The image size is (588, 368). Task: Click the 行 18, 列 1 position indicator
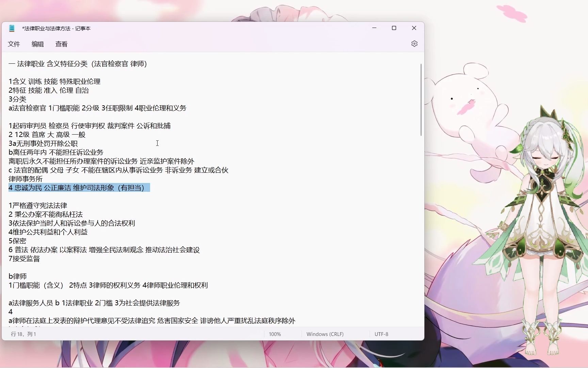coord(23,334)
